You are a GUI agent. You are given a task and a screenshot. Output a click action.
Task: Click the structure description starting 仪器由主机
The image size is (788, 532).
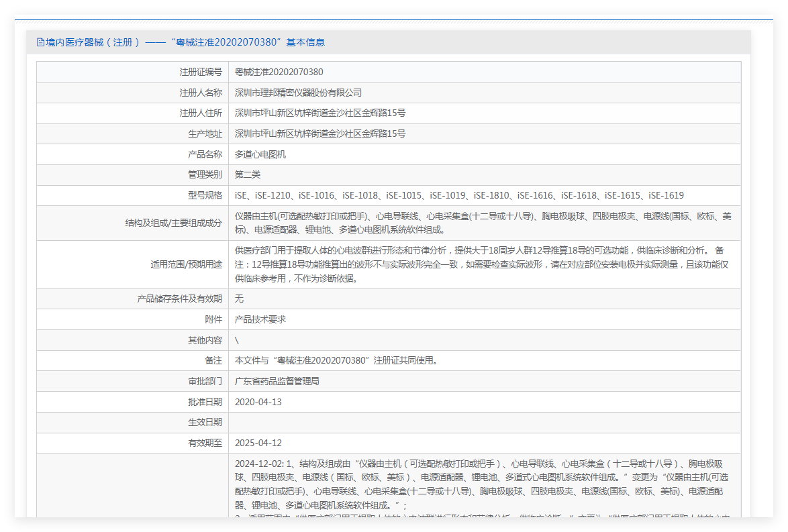483,223
